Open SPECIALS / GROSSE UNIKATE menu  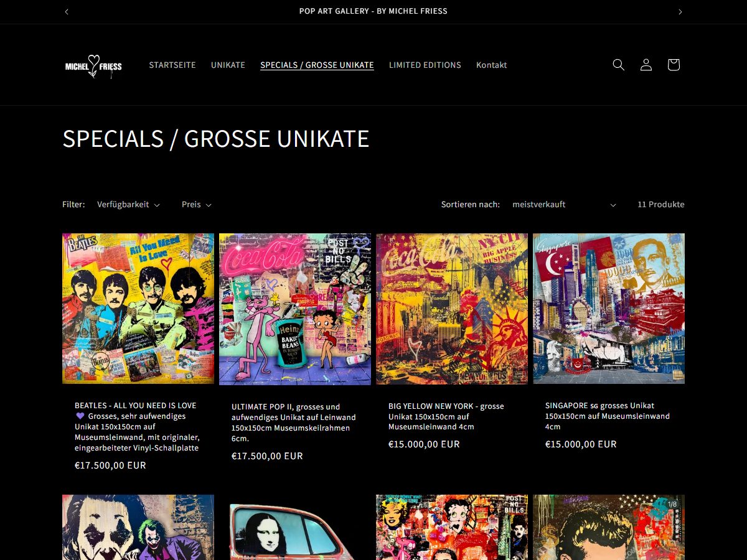[x=317, y=65]
